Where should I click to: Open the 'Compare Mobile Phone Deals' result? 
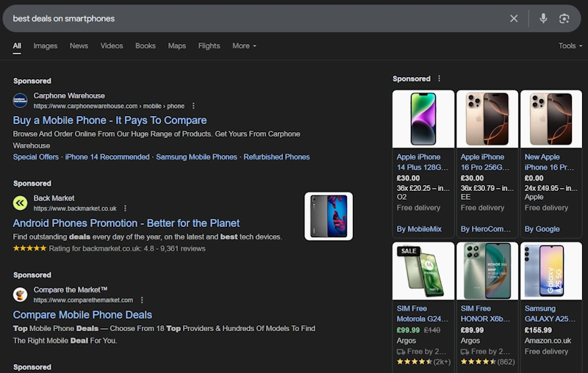[82, 315]
